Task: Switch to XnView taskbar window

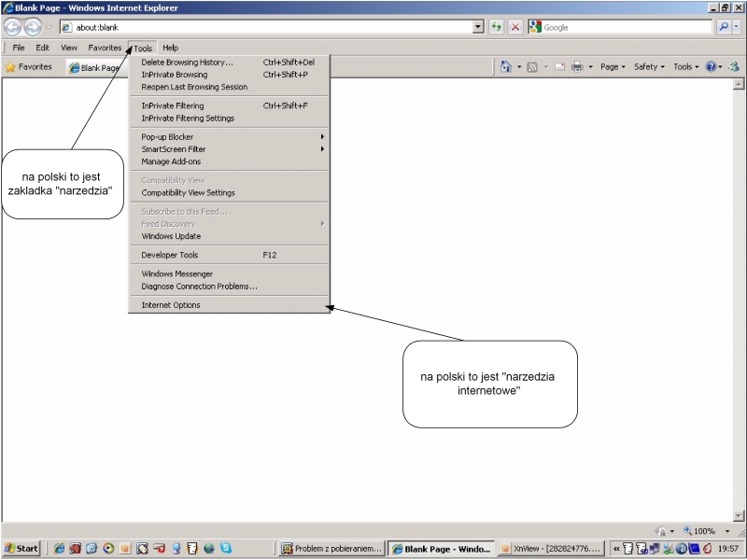Action: [551, 549]
